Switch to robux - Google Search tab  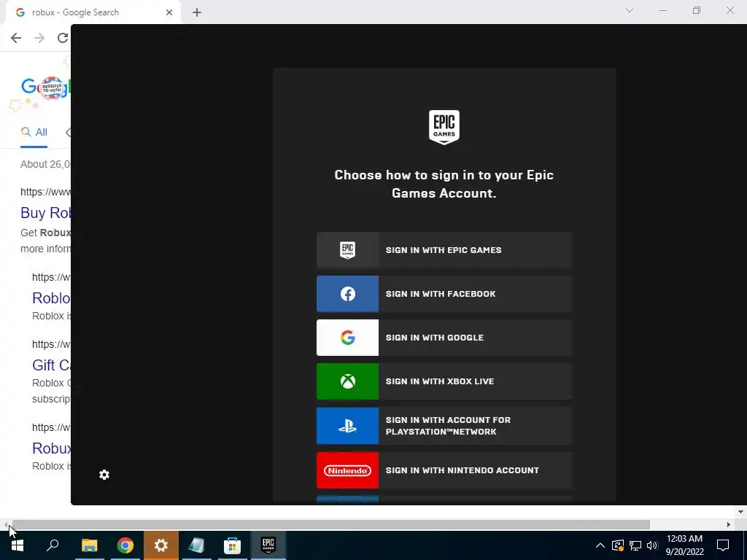pos(93,12)
